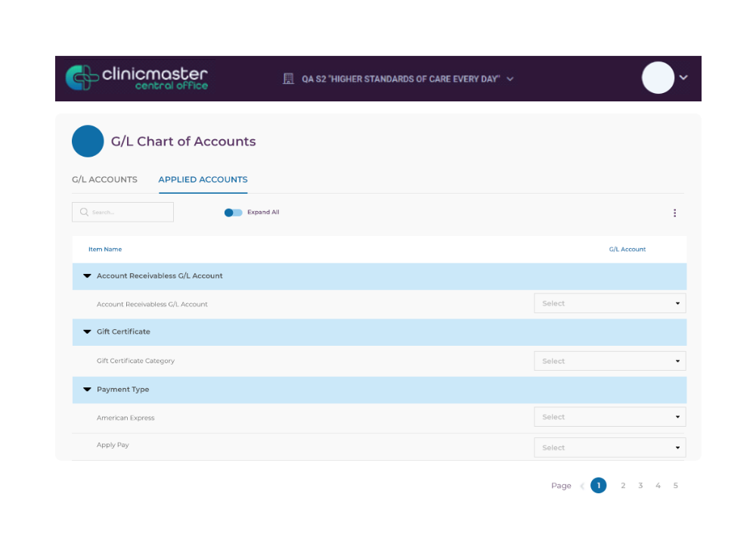The image size is (756, 544).
Task: Toggle the Expand All switch
Action: click(233, 213)
